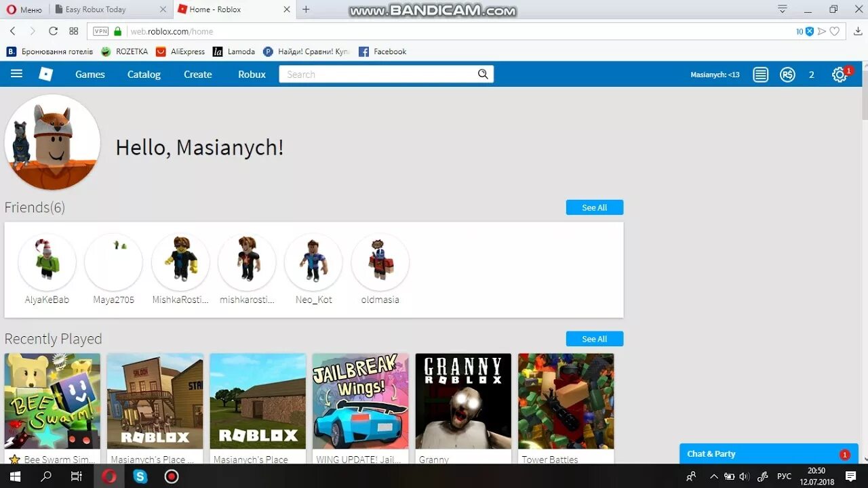Click the search magnifier icon
The width and height of the screenshot is (868, 488).
pos(483,74)
